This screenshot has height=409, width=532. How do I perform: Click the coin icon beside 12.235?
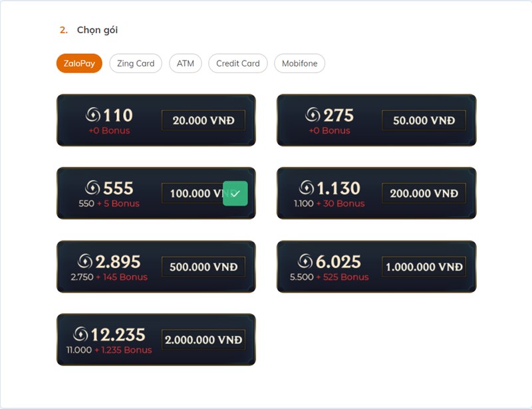click(x=80, y=334)
